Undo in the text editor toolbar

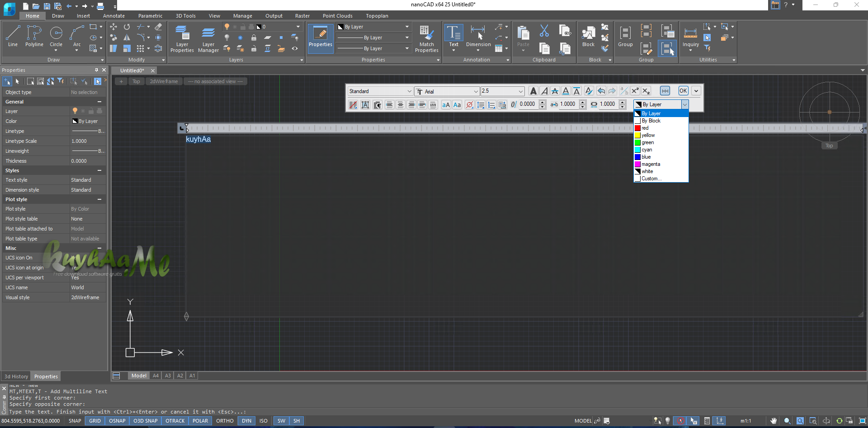pos(601,91)
